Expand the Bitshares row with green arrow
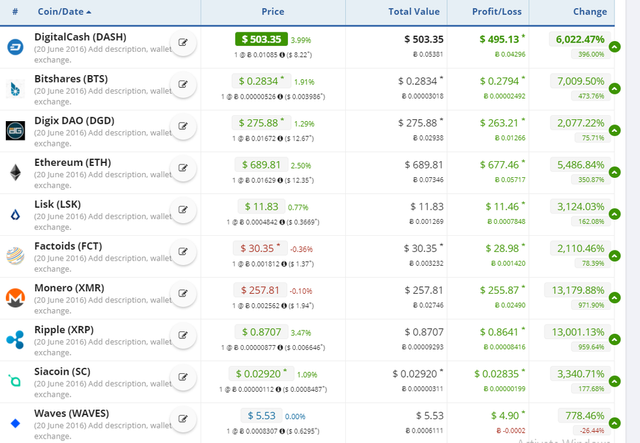640x443 pixels. [614, 88]
